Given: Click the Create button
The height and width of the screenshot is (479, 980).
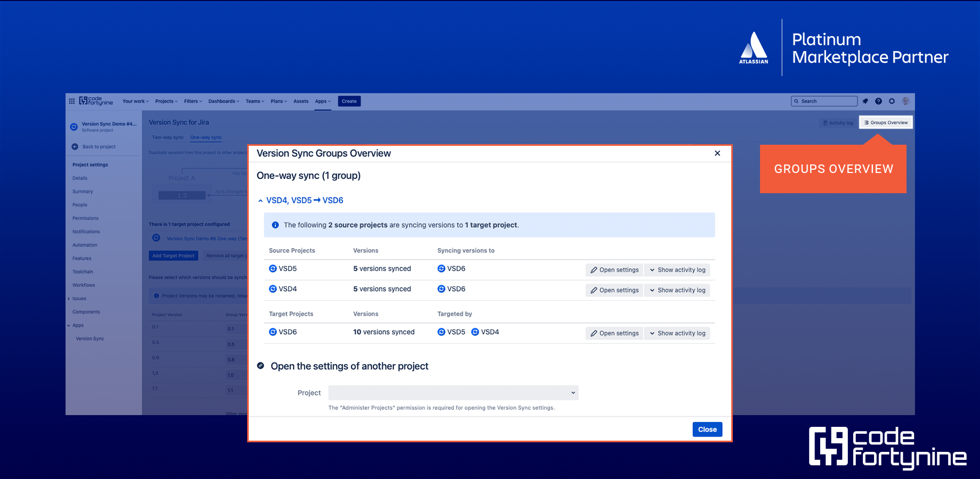Looking at the screenshot, I should (x=349, y=101).
